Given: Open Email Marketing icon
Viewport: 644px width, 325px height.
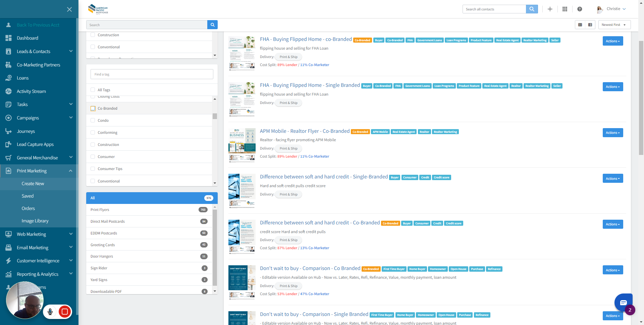Looking at the screenshot, I should [x=8, y=248].
